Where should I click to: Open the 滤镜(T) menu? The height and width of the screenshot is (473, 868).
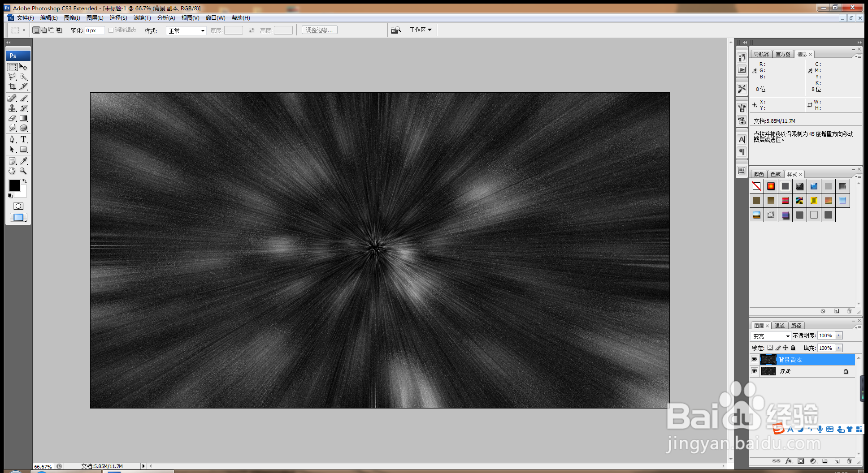point(142,18)
